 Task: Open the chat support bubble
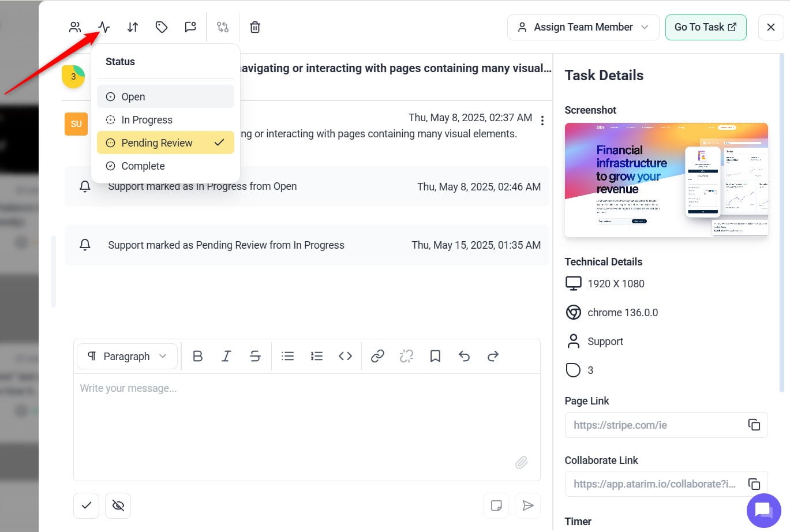coord(763,511)
